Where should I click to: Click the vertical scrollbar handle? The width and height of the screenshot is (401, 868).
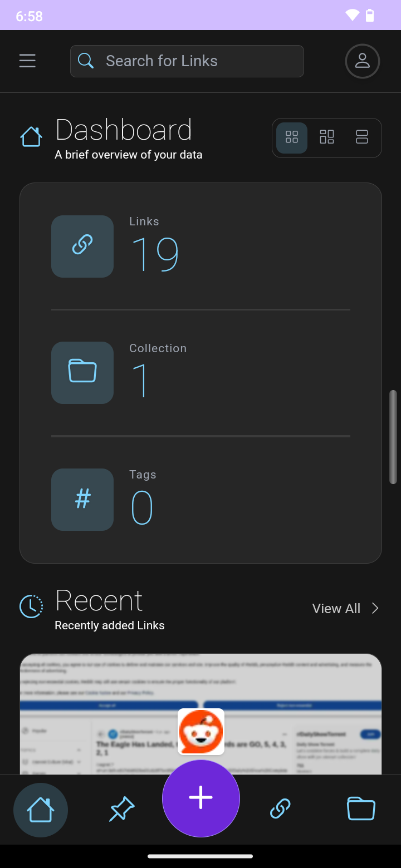393,437
